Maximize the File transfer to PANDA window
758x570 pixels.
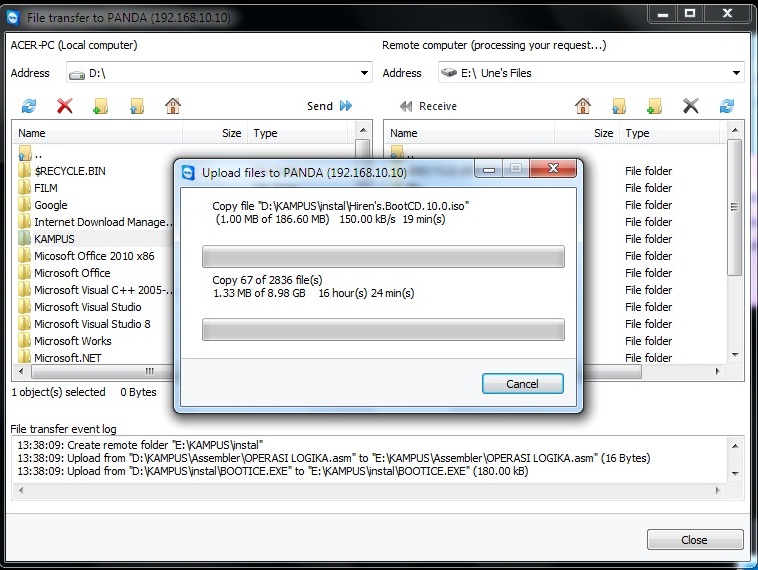pos(690,14)
